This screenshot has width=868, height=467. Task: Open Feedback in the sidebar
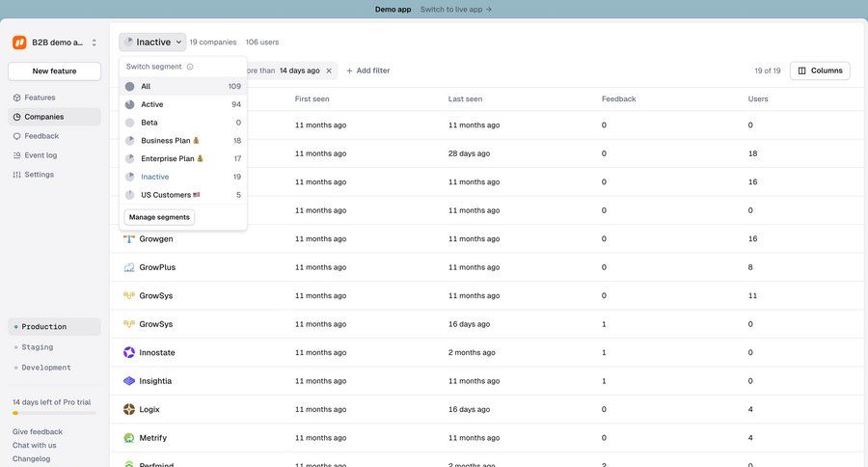point(54,136)
